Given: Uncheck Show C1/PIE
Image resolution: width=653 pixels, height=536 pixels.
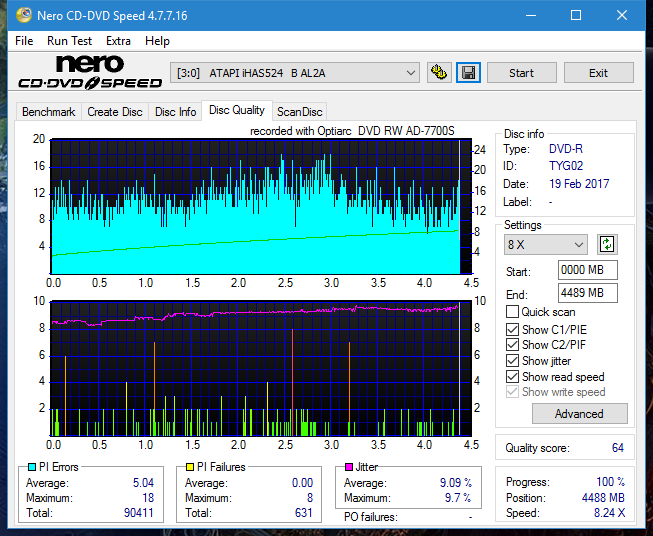Looking at the screenshot, I should (512, 329).
